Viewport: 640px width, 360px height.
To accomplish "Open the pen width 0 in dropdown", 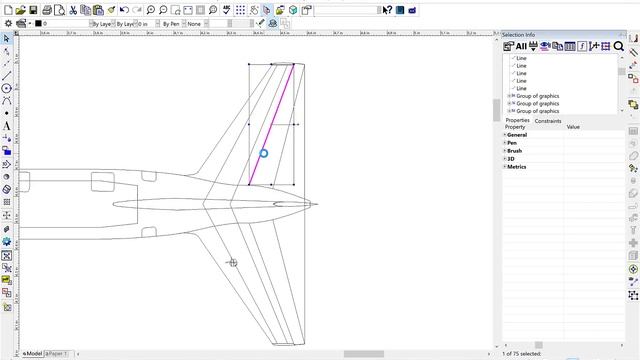I will pos(158,24).
